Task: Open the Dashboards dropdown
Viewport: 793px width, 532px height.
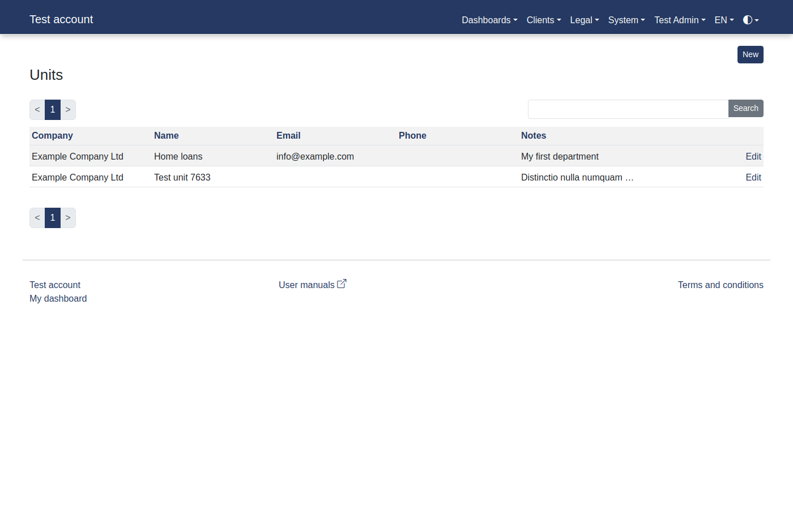Action: 488,20
